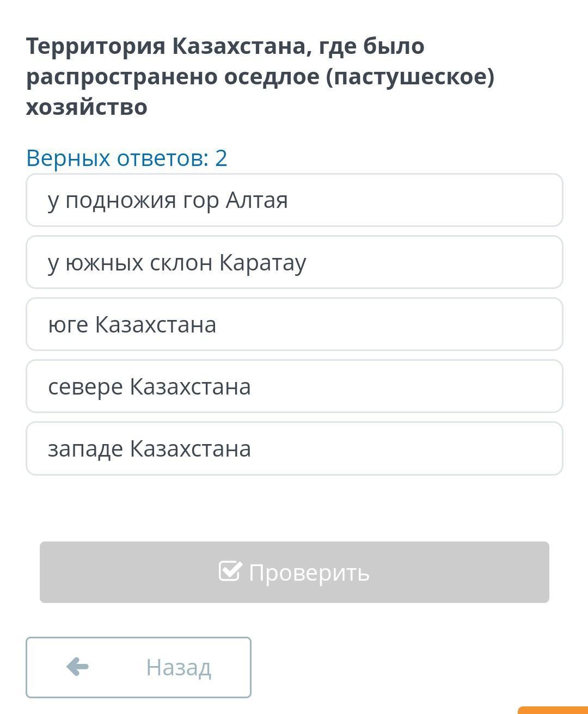Screen dimensions: 588x714
Task: Click the "Верных ответов: 2" hint
Action: (x=126, y=158)
